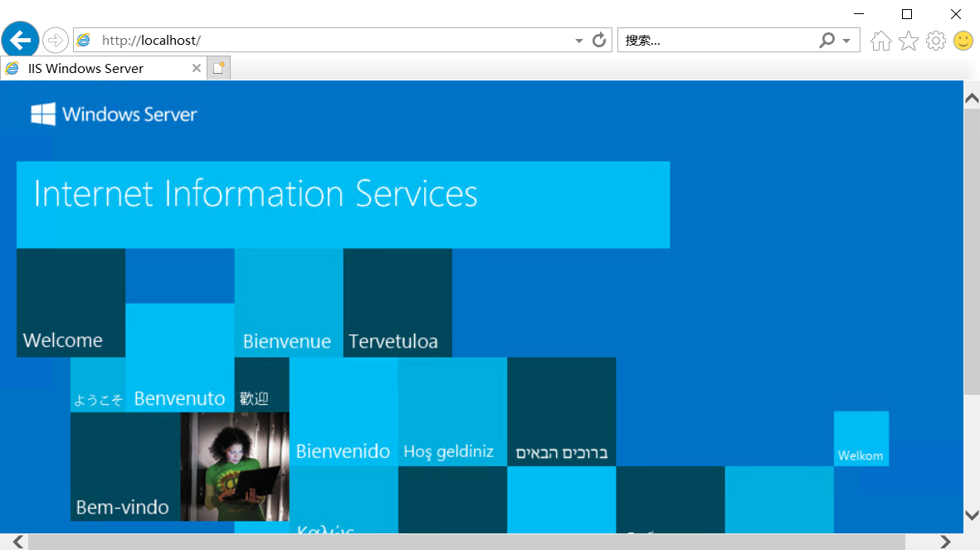Click the Bem-vindo tile
The image size is (980, 550).
click(x=125, y=467)
